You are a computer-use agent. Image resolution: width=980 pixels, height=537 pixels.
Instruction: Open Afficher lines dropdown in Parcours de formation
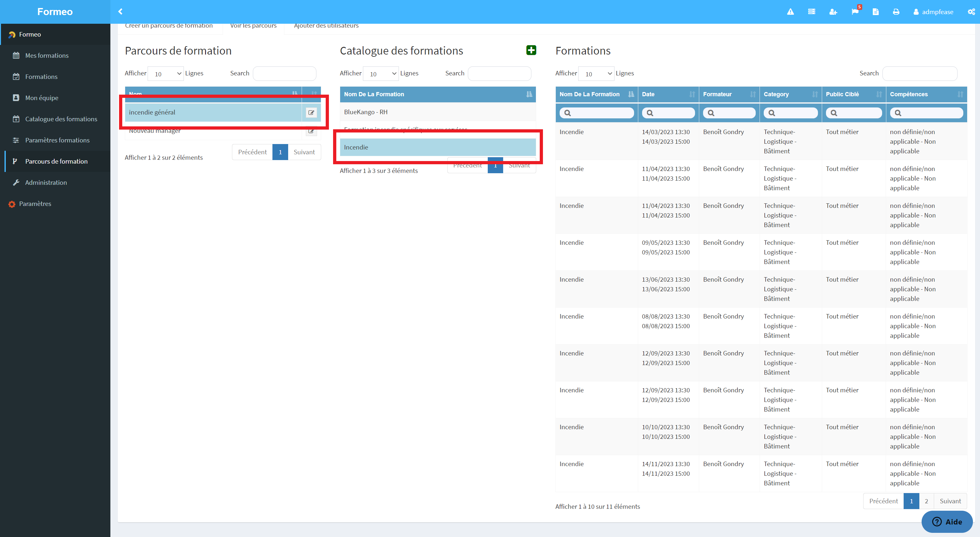point(166,74)
